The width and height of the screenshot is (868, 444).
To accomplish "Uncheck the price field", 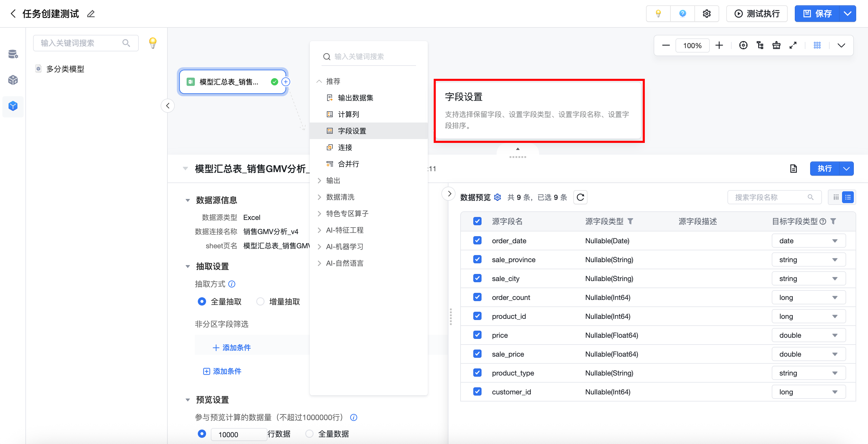I will [x=477, y=335].
